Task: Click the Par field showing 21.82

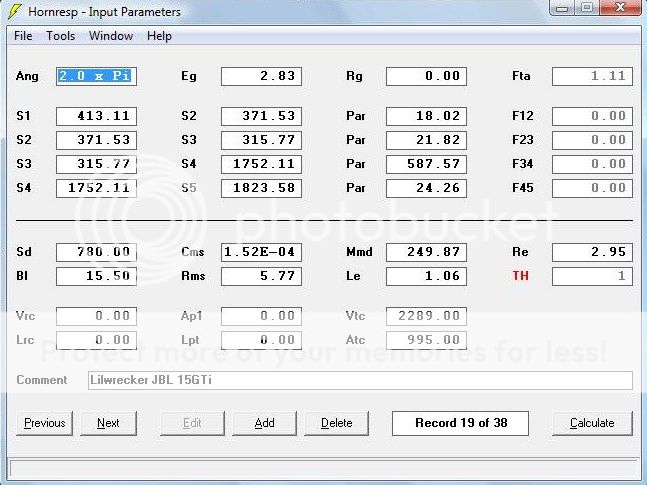Action: (x=426, y=140)
